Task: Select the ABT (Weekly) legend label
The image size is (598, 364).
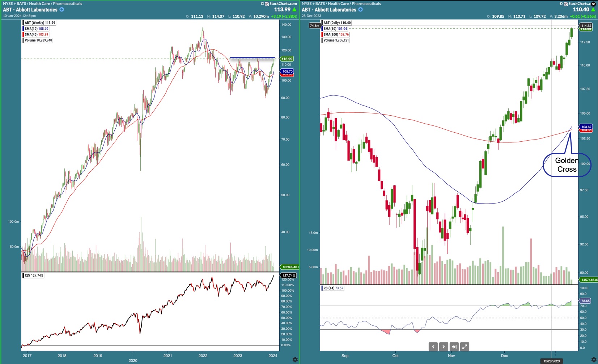Action: [40, 23]
